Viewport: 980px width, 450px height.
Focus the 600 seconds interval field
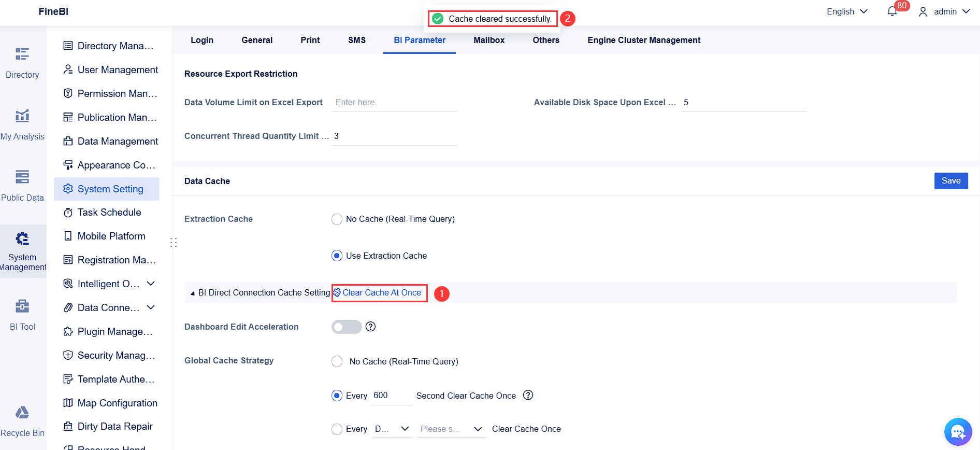tap(392, 396)
